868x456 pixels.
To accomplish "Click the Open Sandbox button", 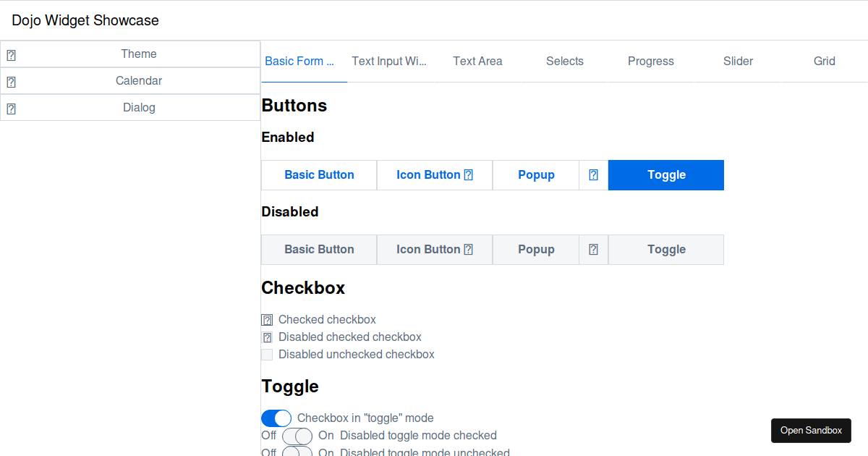I will point(811,431).
